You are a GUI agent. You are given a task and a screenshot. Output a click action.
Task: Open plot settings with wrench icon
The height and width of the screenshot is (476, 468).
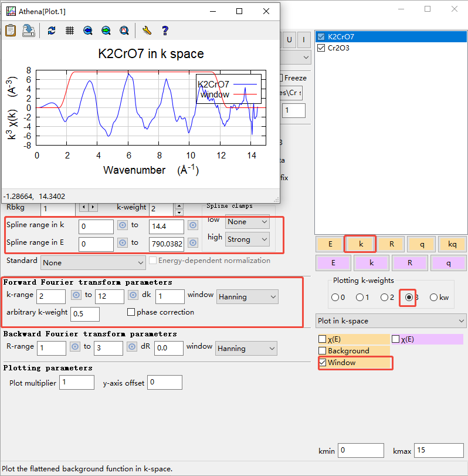pos(147,31)
